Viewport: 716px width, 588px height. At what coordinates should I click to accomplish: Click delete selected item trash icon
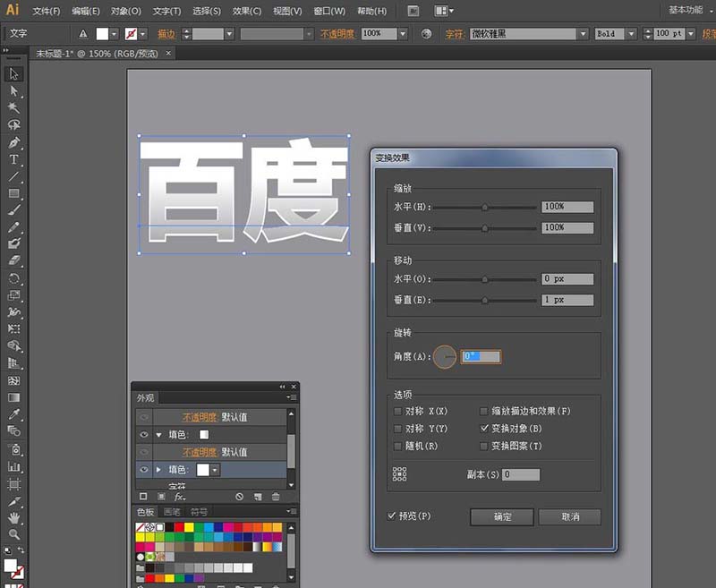276,497
